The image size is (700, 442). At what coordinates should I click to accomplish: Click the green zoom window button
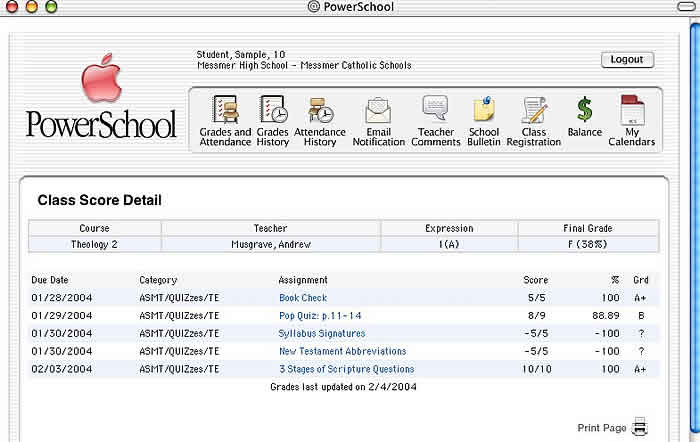[x=51, y=7]
